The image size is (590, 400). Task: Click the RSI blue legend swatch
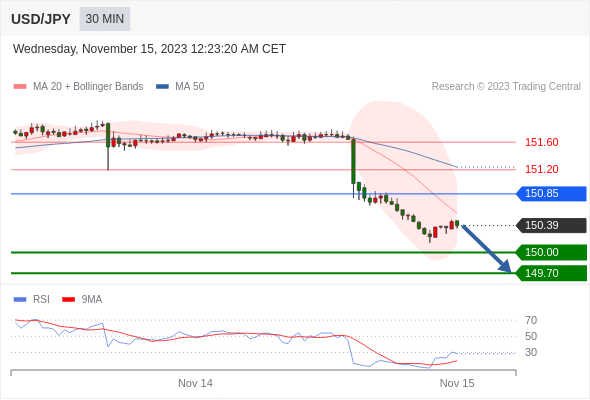click(x=20, y=300)
